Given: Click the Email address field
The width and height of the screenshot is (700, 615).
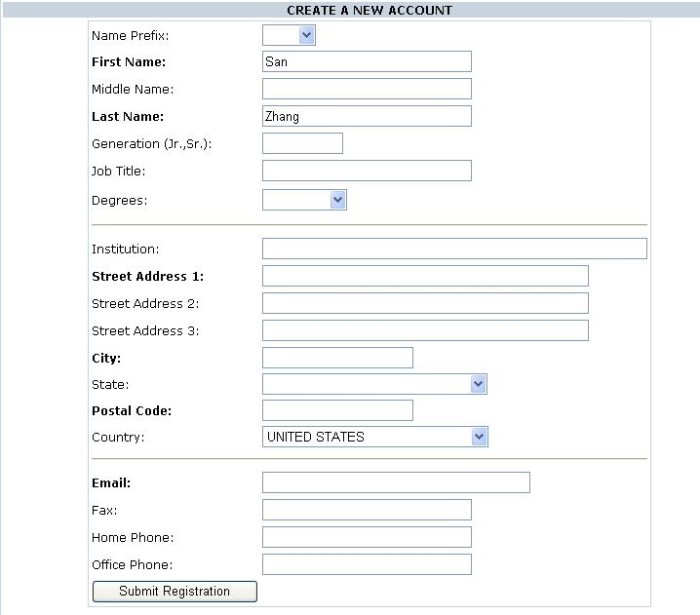Looking at the screenshot, I should (x=396, y=482).
